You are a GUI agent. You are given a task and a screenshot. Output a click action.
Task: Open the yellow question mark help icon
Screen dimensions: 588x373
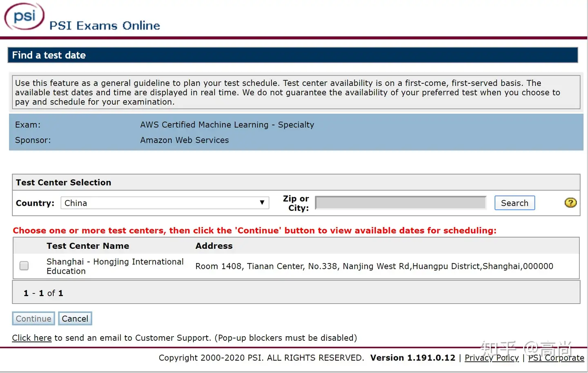(x=570, y=203)
